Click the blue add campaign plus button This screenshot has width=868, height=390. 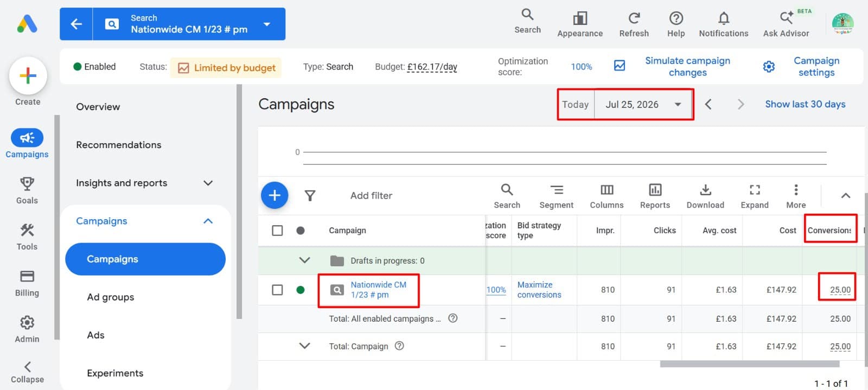[275, 195]
